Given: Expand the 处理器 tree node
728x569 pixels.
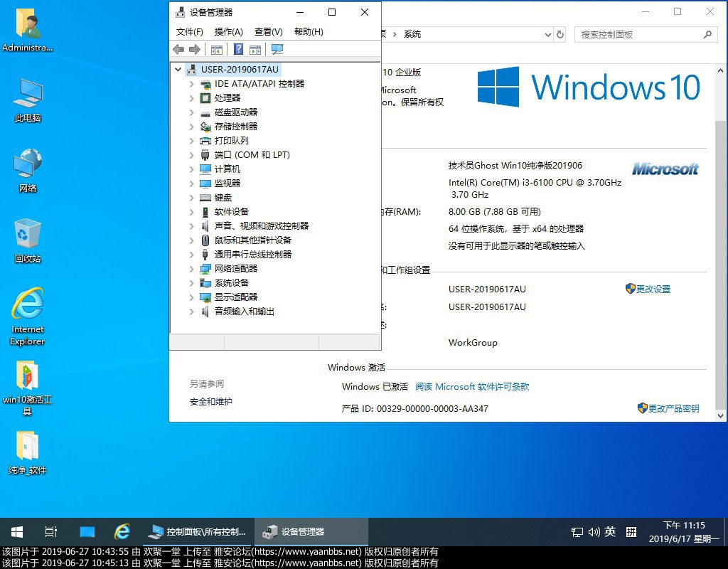Looking at the screenshot, I should 192,98.
